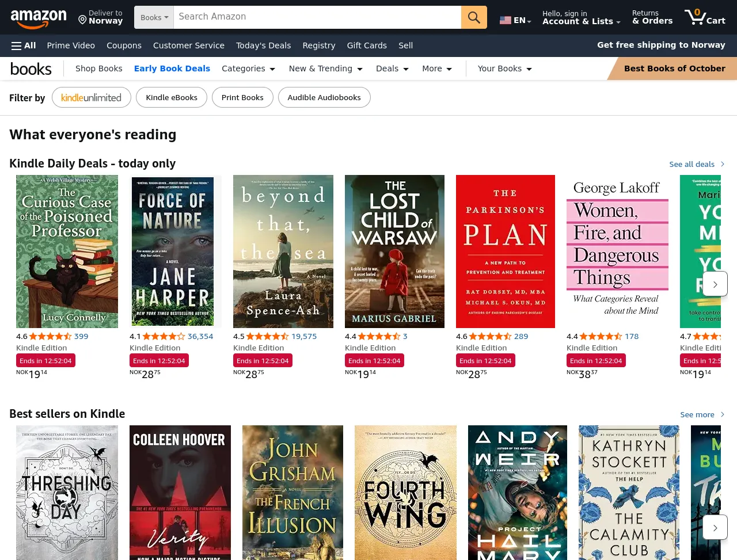
Task: Open Customer Service in nav bar
Action: tap(189, 45)
